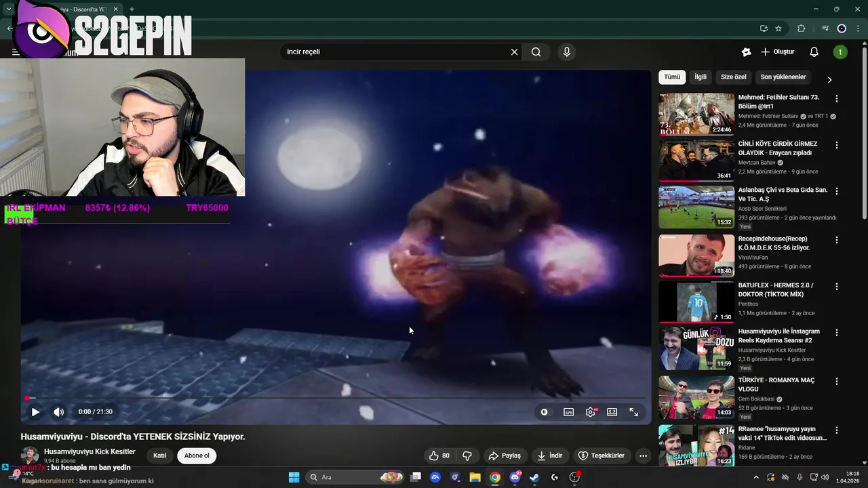
Task: Show more filter chips with arrow
Action: [x=829, y=79]
